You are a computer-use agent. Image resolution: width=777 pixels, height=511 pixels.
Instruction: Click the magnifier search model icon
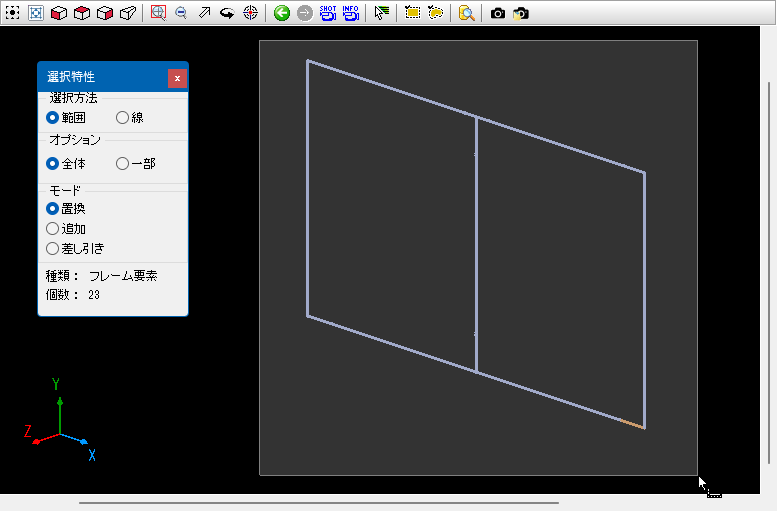click(466, 13)
